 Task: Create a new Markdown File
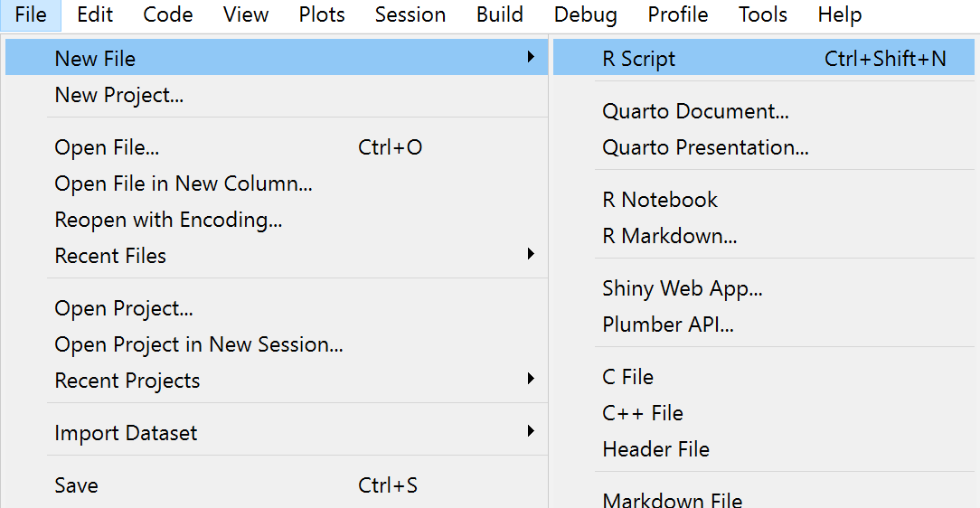(x=764, y=498)
